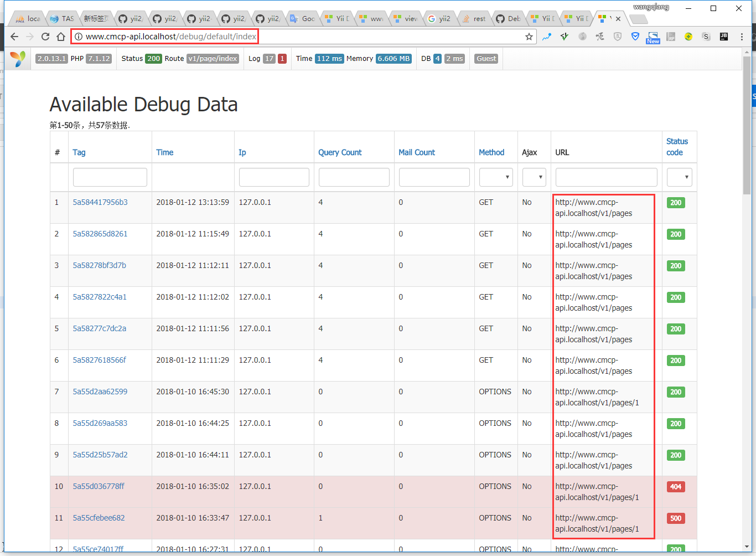Open the Status code filter dropdown
The height and width of the screenshot is (556, 756).
(x=679, y=177)
